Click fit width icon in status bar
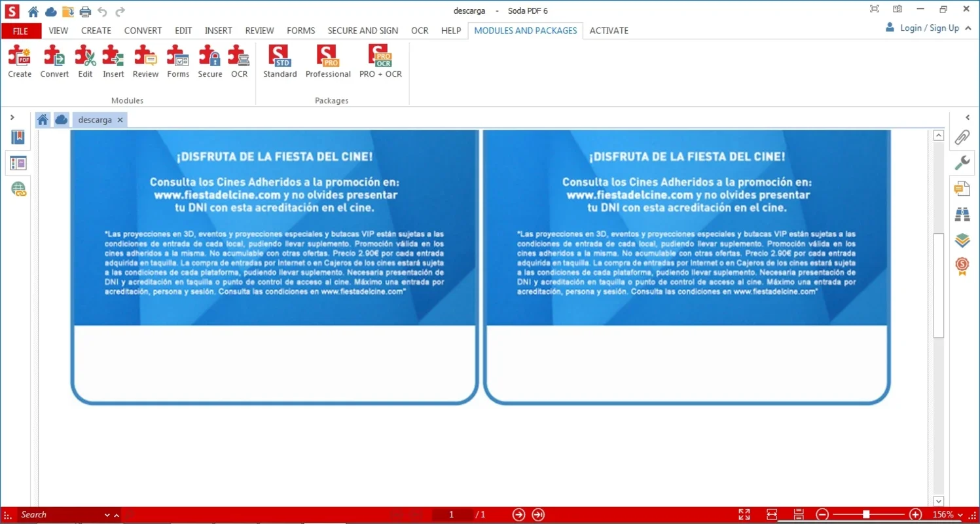980x524 pixels. 772,515
